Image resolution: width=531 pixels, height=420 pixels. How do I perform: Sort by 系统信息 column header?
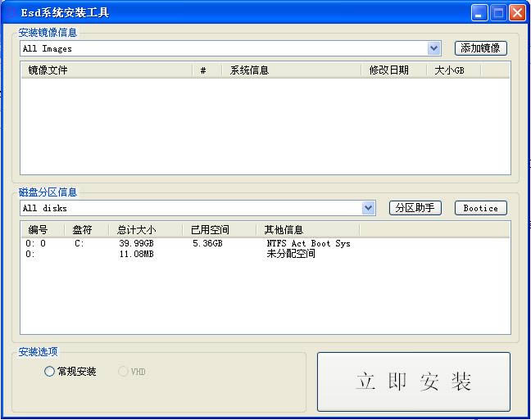(x=291, y=70)
